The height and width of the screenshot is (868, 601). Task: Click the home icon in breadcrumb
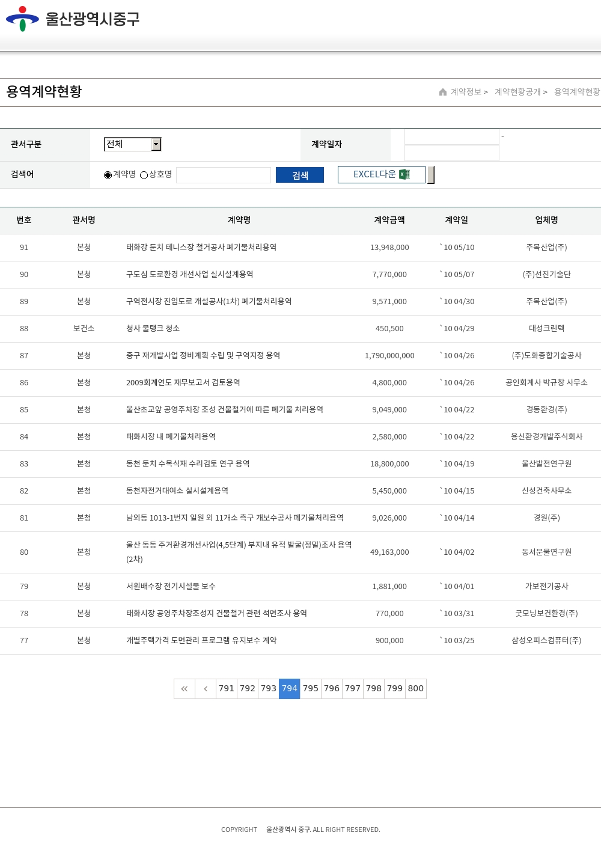click(x=443, y=92)
